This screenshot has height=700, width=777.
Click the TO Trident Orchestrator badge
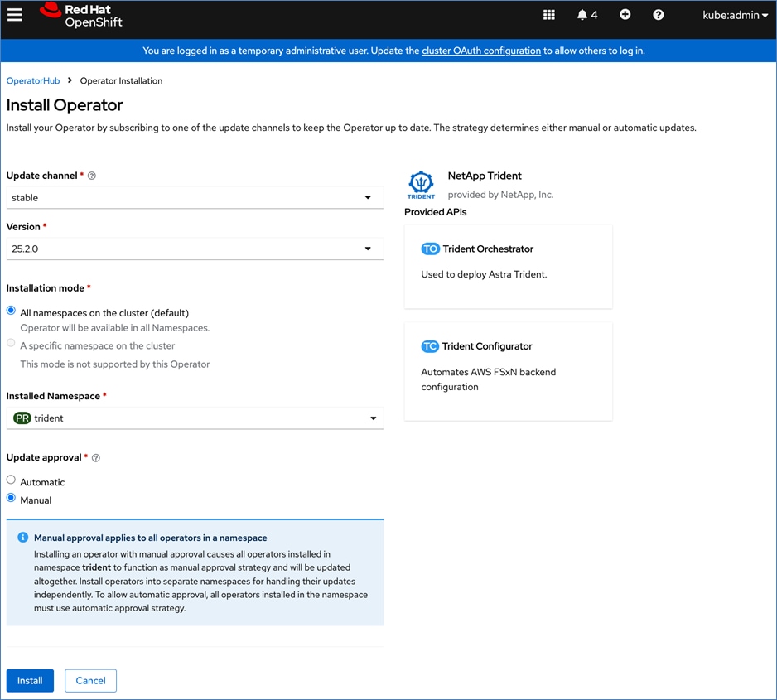click(430, 249)
